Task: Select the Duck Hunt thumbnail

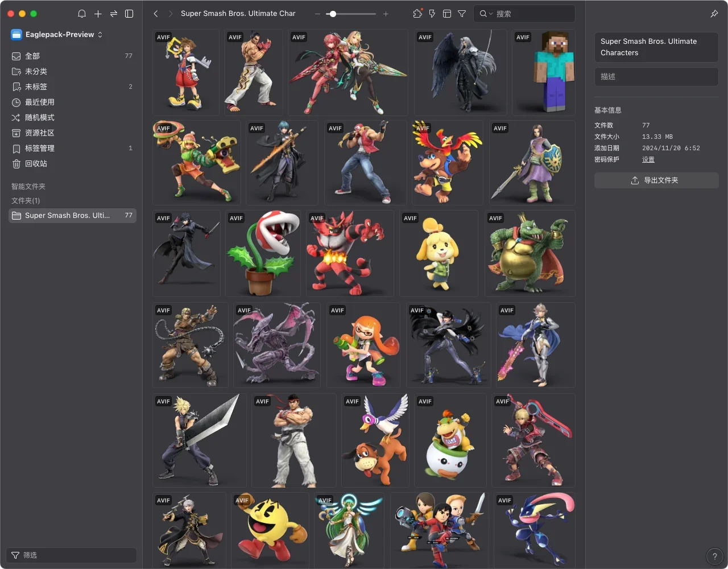Action: [375, 440]
